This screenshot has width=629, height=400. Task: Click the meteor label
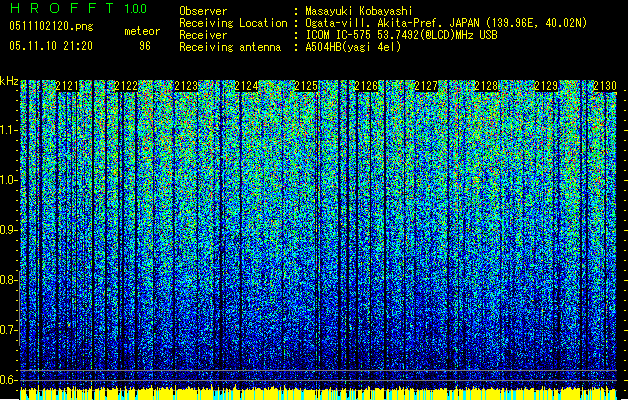click(x=142, y=31)
